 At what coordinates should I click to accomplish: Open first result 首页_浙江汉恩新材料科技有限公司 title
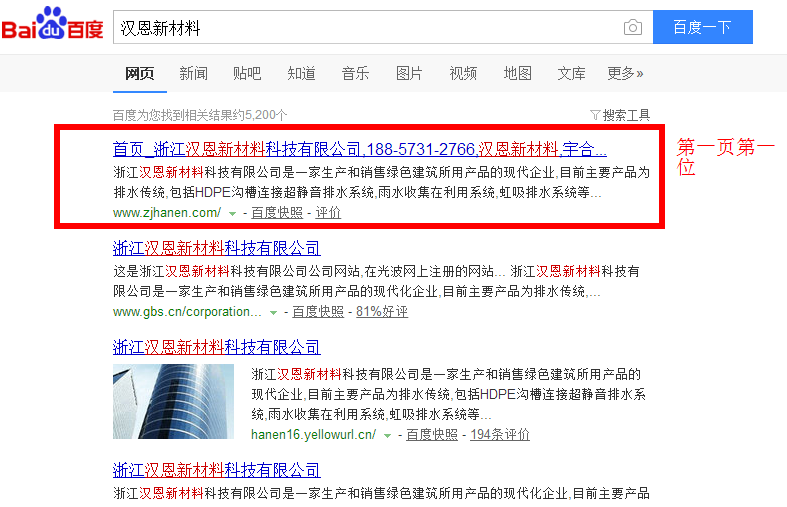point(359,149)
